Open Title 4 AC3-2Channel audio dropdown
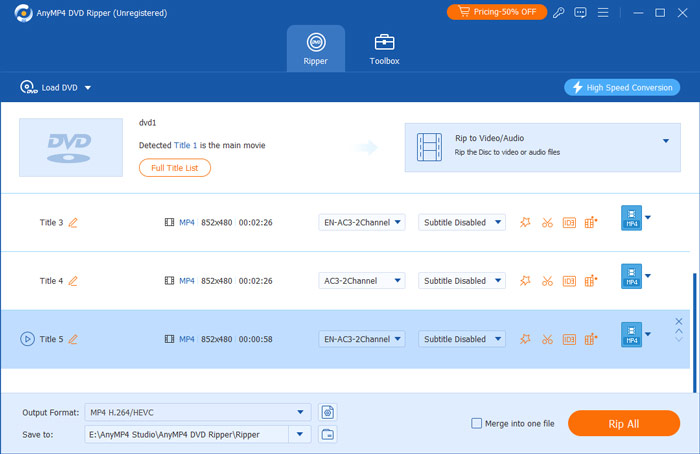This screenshot has width=700, height=454. [362, 281]
